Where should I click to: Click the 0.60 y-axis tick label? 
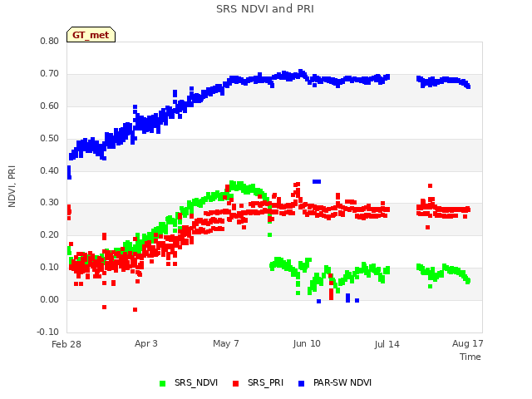pos(50,106)
